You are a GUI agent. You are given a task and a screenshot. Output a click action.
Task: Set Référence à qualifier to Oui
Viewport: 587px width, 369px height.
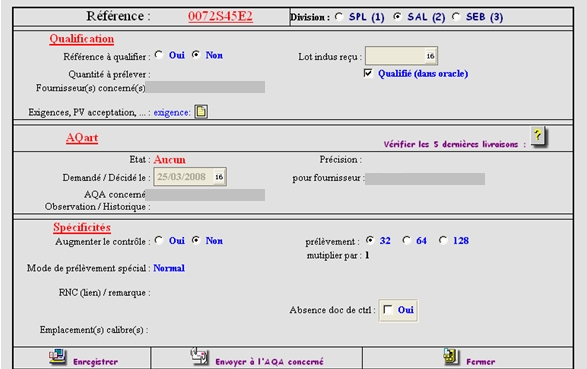[159, 55]
